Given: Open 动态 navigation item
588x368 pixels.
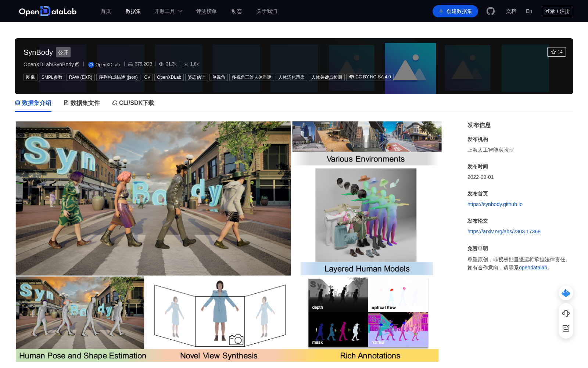Looking at the screenshot, I should pos(237,11).
